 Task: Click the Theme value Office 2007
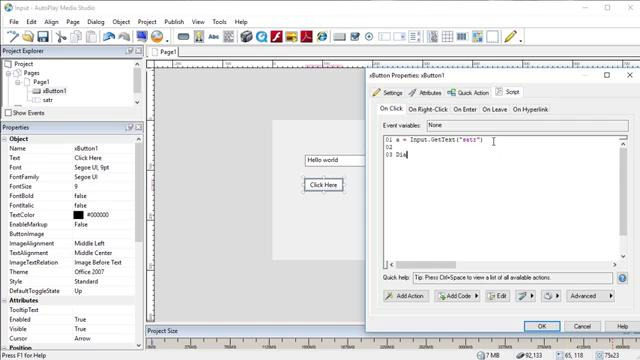89,272
